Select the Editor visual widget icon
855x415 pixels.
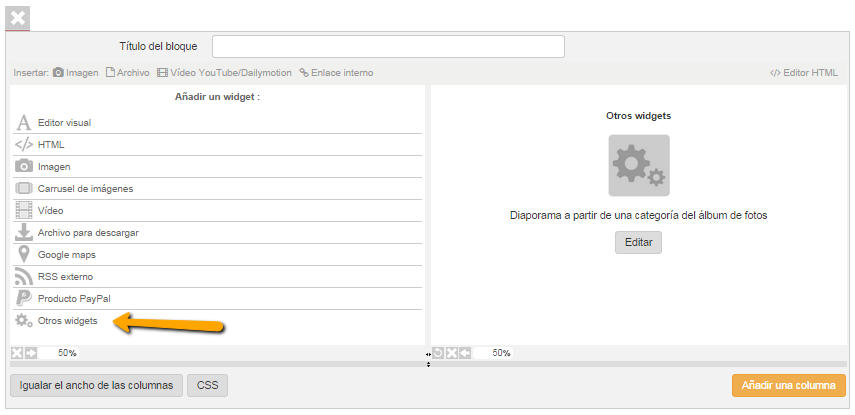pyautogui.click(x=23, y=123)
